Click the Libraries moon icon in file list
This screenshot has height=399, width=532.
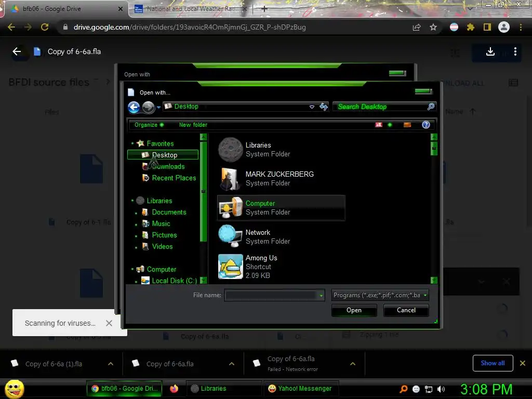[230, 150]
